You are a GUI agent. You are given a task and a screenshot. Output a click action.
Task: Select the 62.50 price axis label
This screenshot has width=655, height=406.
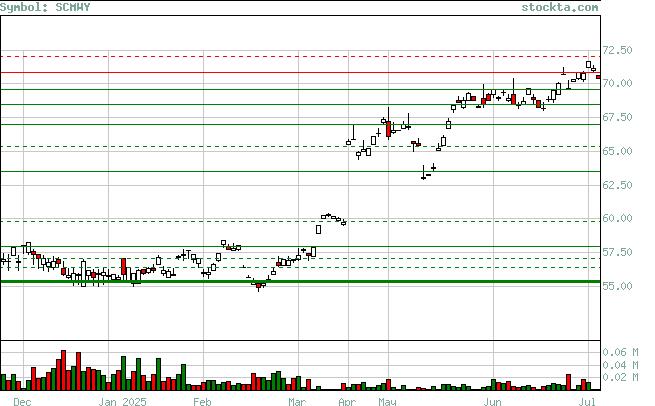(x=617, y=185)
